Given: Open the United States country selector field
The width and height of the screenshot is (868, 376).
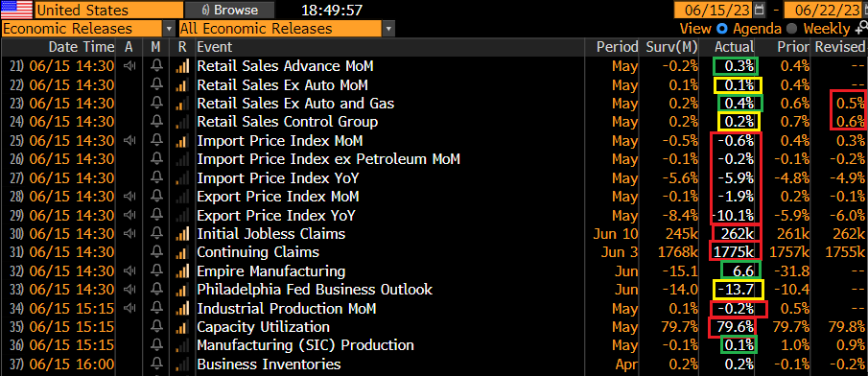Looking at the screenshot, I should 108,10.
